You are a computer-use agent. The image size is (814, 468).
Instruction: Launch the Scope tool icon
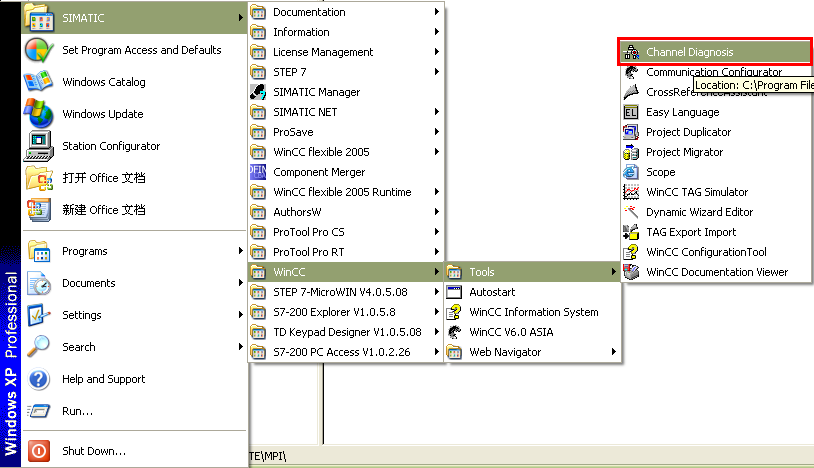coord(631,172)
